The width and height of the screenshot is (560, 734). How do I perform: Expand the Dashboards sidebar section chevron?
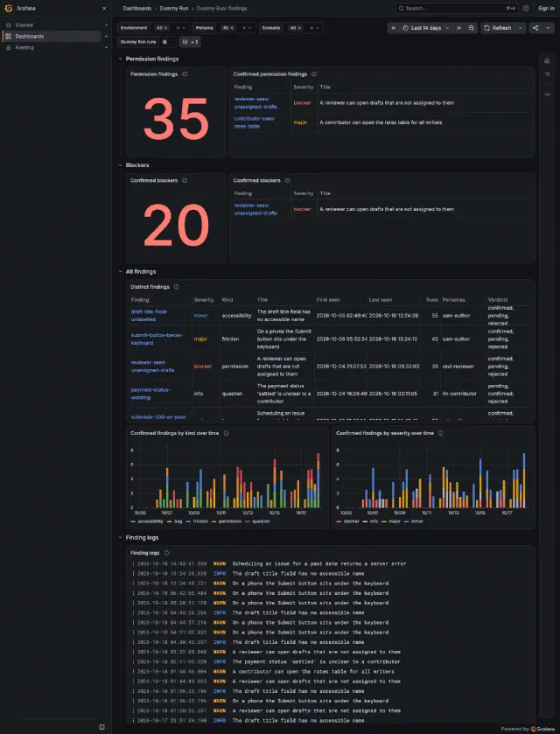coord(106,36)
